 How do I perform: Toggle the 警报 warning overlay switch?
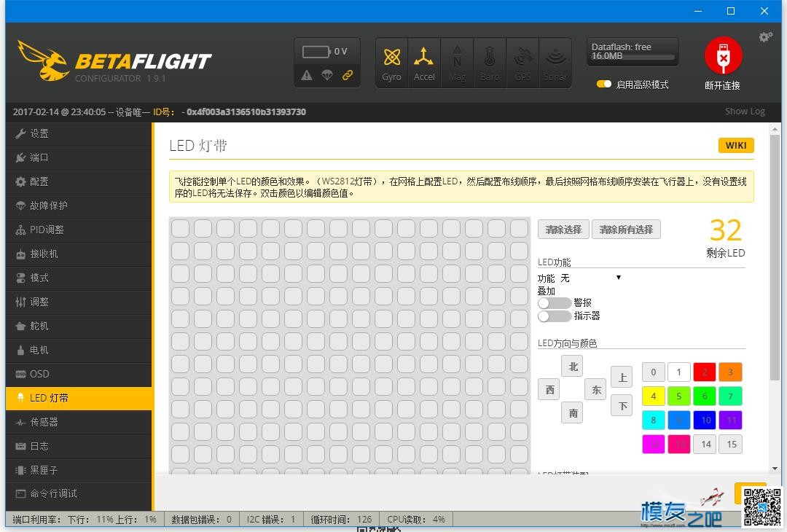pyautogui.click(x=554, y=303)
